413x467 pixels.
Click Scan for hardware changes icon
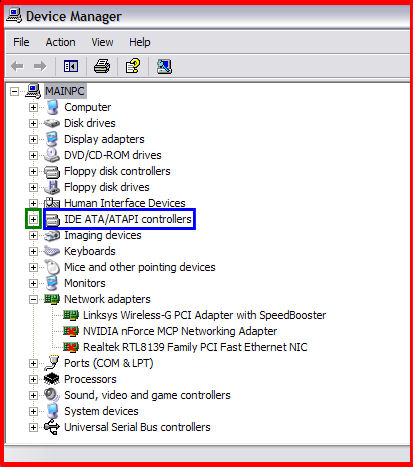click(x=164, y=66)
